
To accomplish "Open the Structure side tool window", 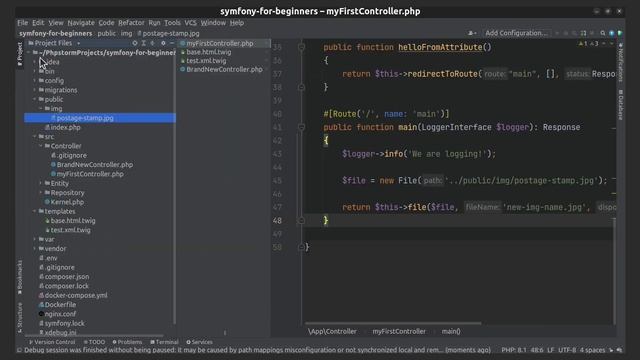I will pyautogui.click(x=20, y=318).
